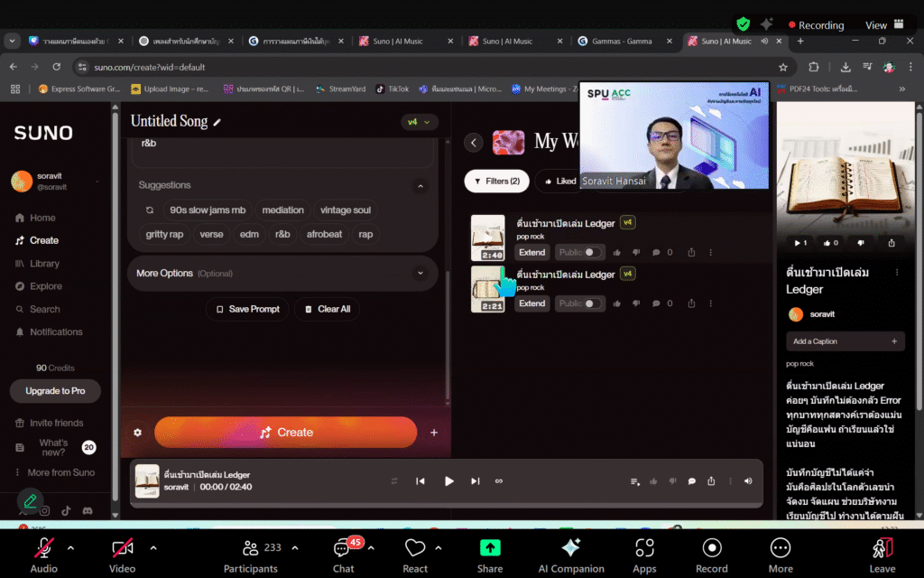Open the caret next to Zoom Audio
The width and height of the screenshot is (924, 578).
[x=70, y=548]
